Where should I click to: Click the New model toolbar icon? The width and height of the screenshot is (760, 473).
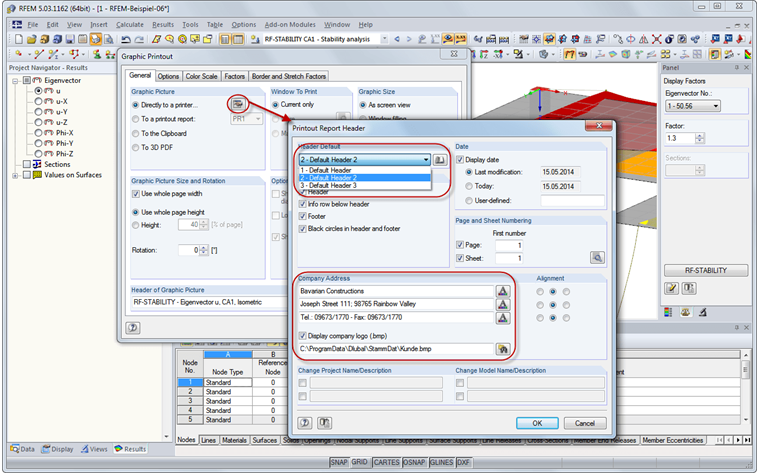(18, 39)
